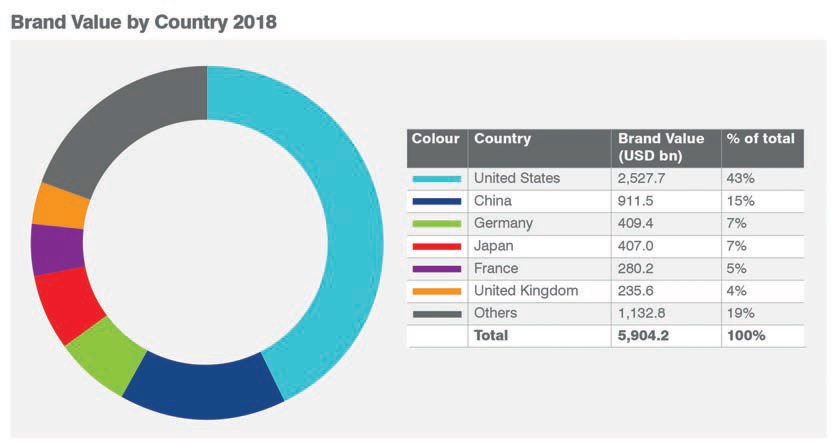Select the orange United Kingdom donut segment
Screen dimensions: 836x448
[61, 206]
